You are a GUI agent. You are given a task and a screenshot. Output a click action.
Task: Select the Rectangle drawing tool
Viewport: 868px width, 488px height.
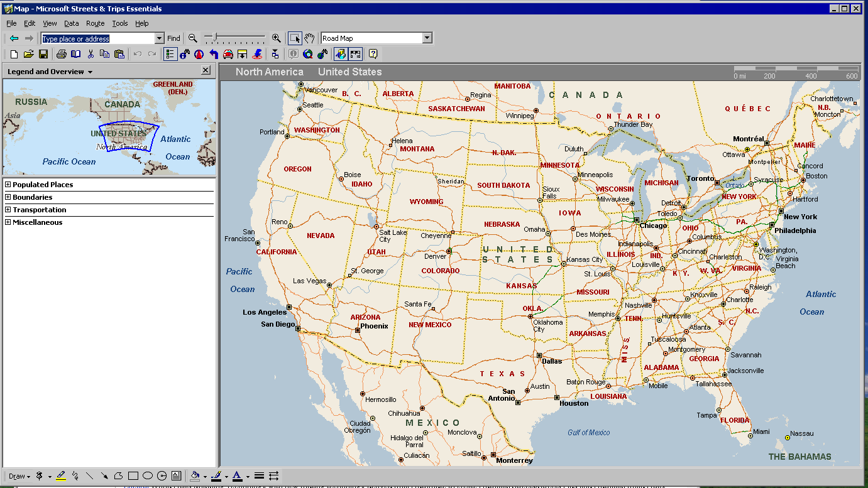point(133,476)
